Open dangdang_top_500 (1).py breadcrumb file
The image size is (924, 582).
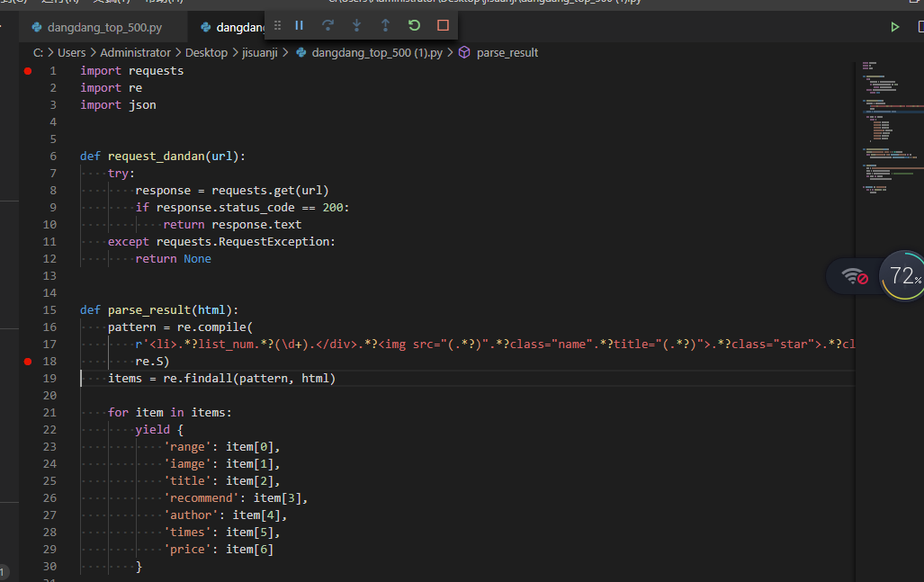pos(377,52)
